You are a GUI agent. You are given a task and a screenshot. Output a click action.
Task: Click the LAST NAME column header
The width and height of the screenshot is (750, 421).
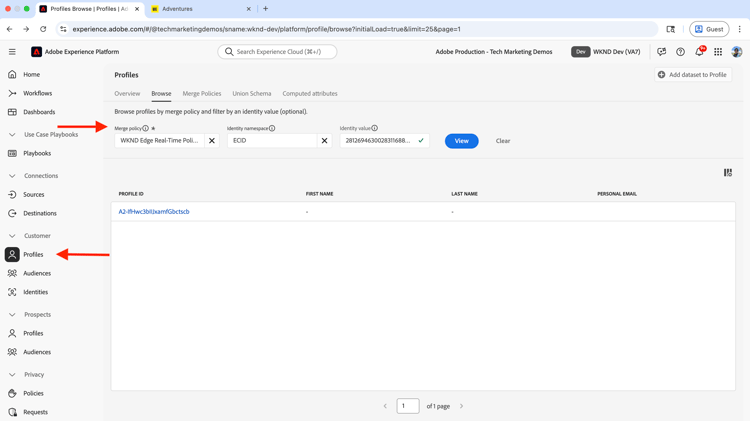coord(464,194)
